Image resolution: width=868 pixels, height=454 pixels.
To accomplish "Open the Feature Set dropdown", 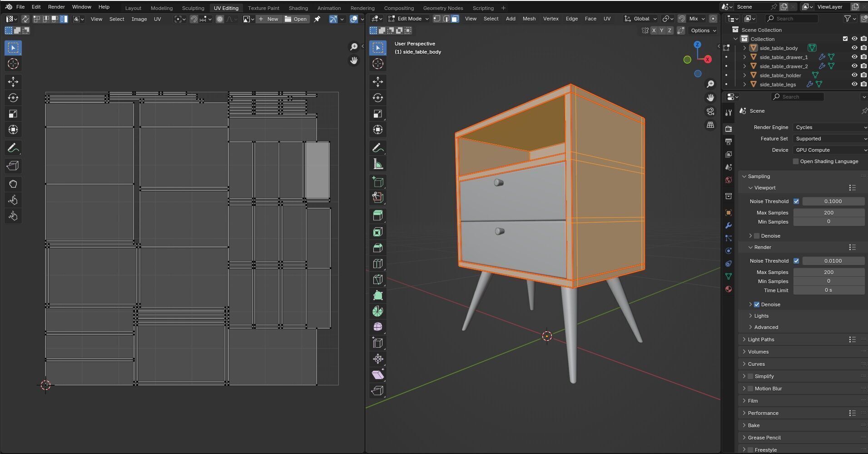I will point(830,139).
